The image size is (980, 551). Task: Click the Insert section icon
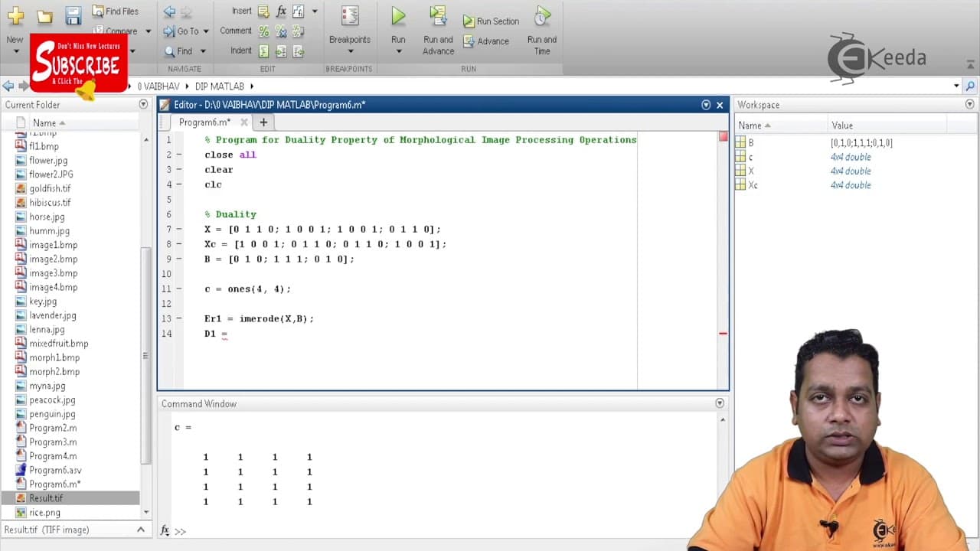pos(263,11)
